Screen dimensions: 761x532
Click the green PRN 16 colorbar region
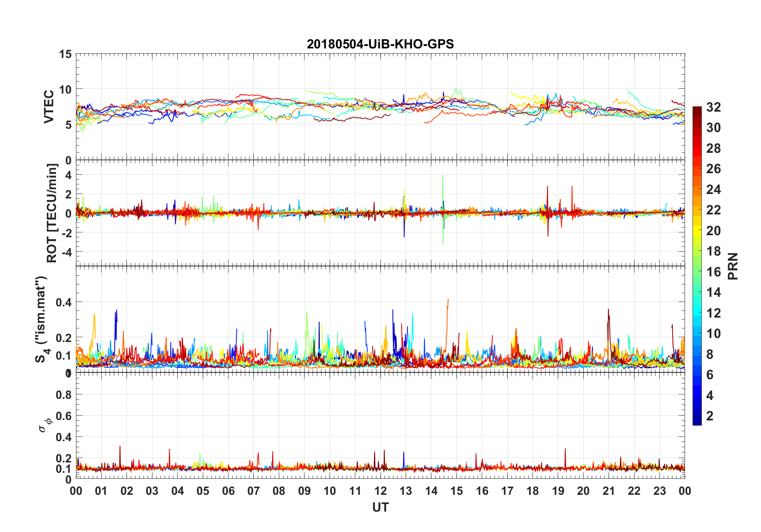pos(697,272)
